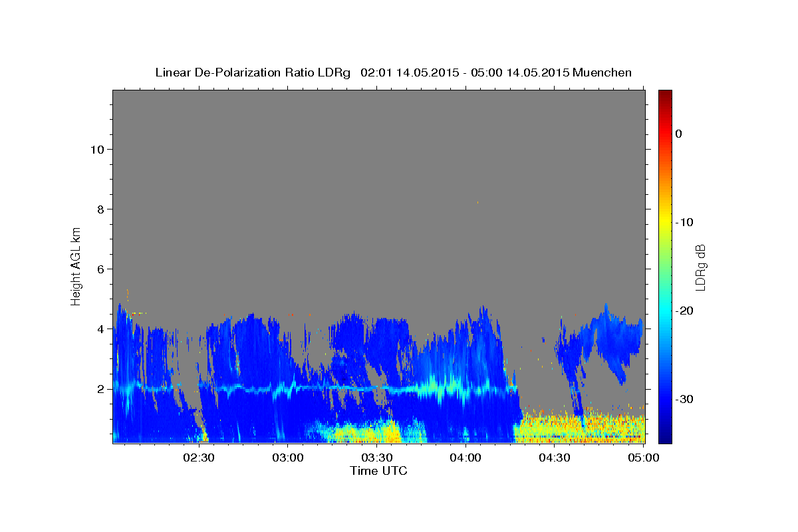Click the height tick label 8
798x532 pixels.
coord(100,209)
